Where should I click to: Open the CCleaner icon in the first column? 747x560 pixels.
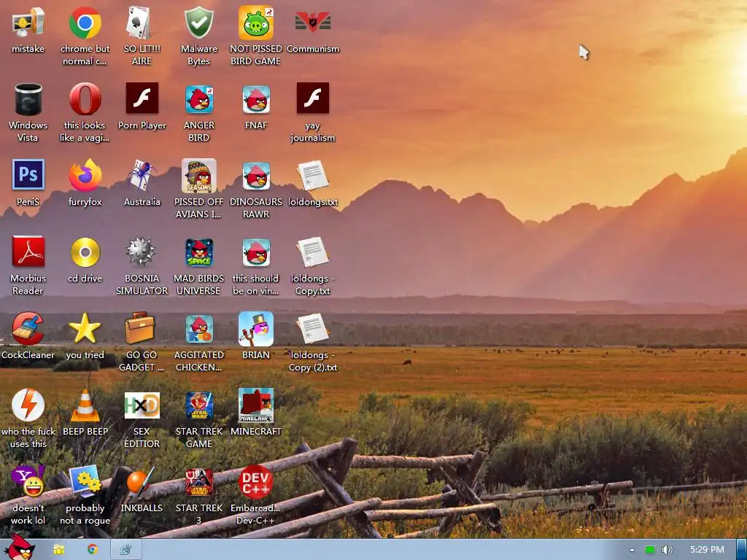[28, 328]
